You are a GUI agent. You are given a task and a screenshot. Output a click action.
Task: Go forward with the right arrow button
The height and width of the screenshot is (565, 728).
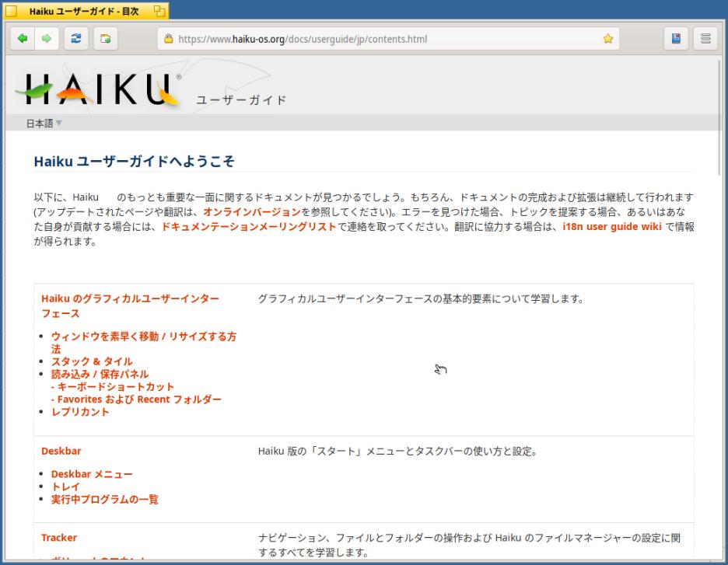[x=47, y=39]
